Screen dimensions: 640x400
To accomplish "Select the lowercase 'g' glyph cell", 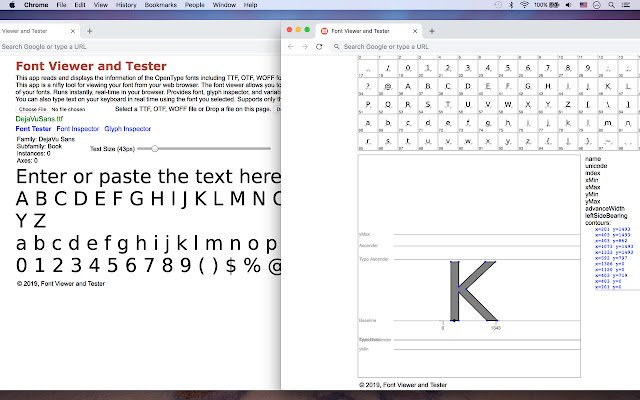I will 488,123.
